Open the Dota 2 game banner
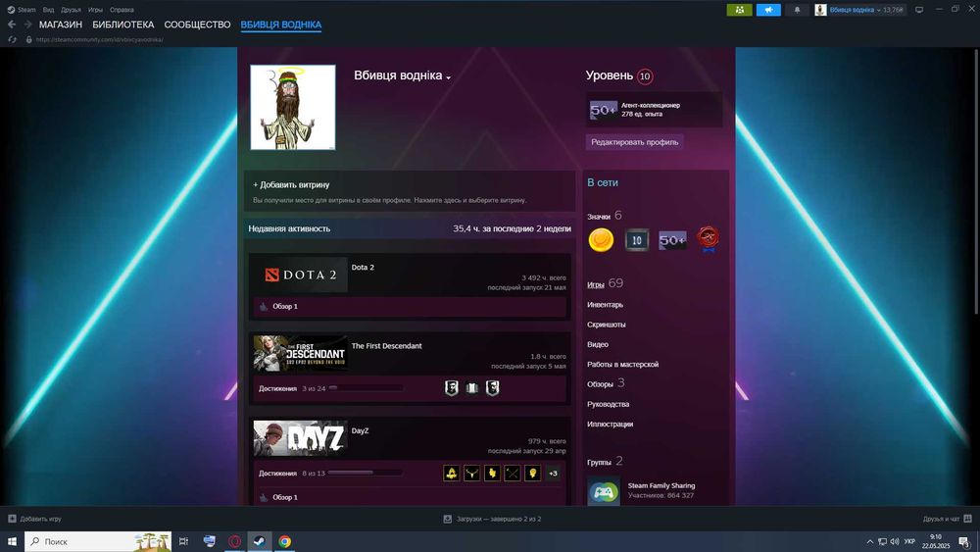The height and width of the screenshot is (552, 980). pyautogui.click(x=301, y=275)
